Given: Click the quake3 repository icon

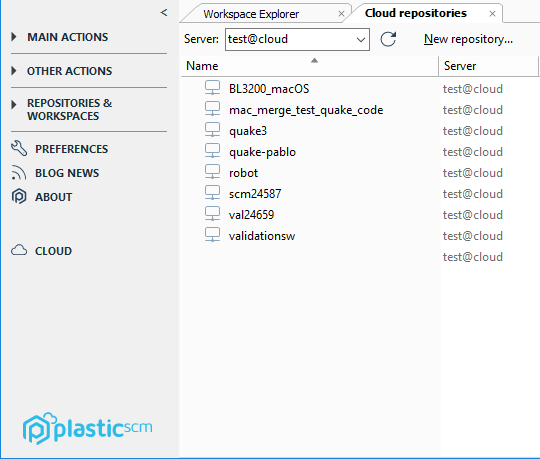Looking at the screenshot, I should click(212, 130).
